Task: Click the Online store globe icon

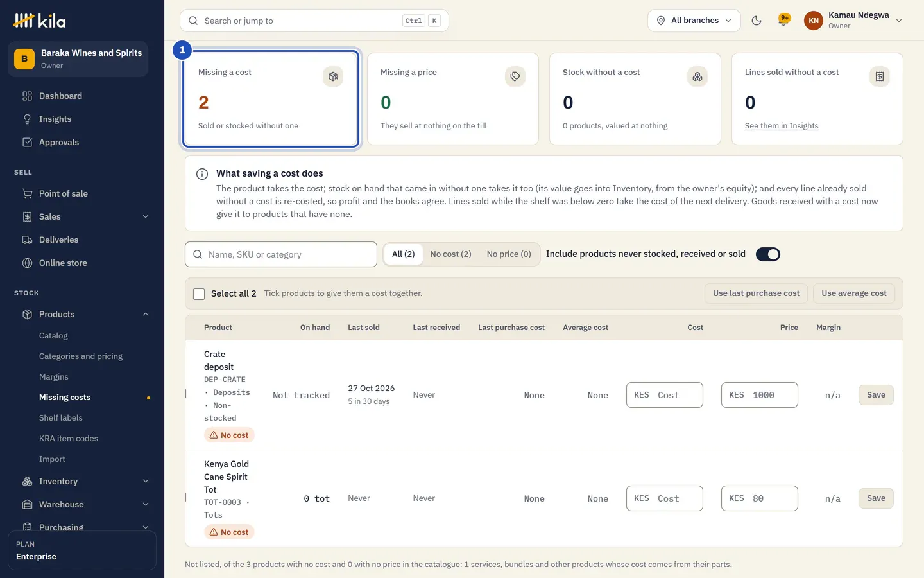Action: (27, 263)
